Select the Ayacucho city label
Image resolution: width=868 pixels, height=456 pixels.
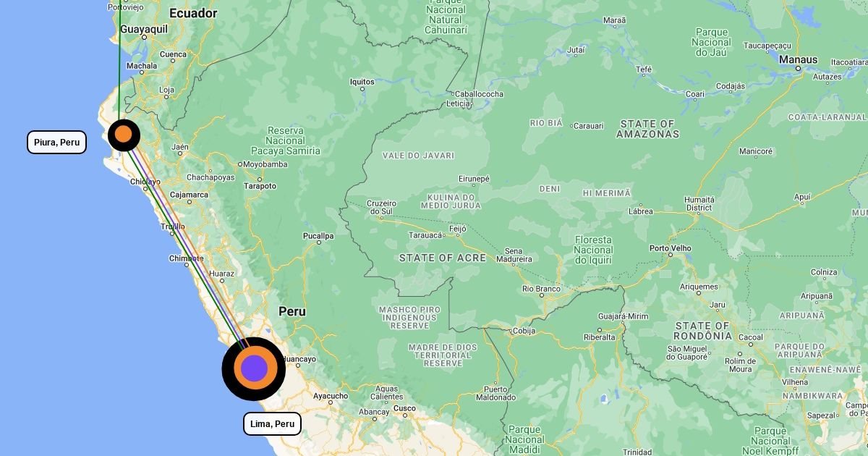[x=331, y=396]
